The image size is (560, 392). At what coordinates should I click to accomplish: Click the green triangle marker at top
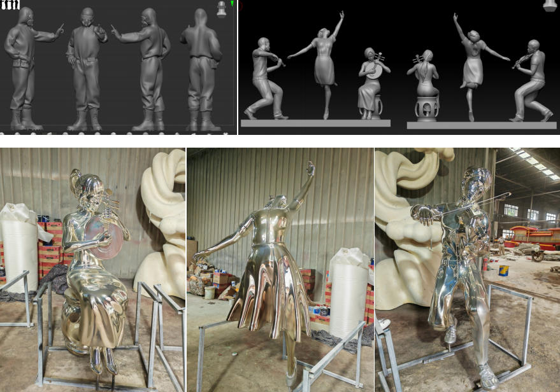coord(232,4)
